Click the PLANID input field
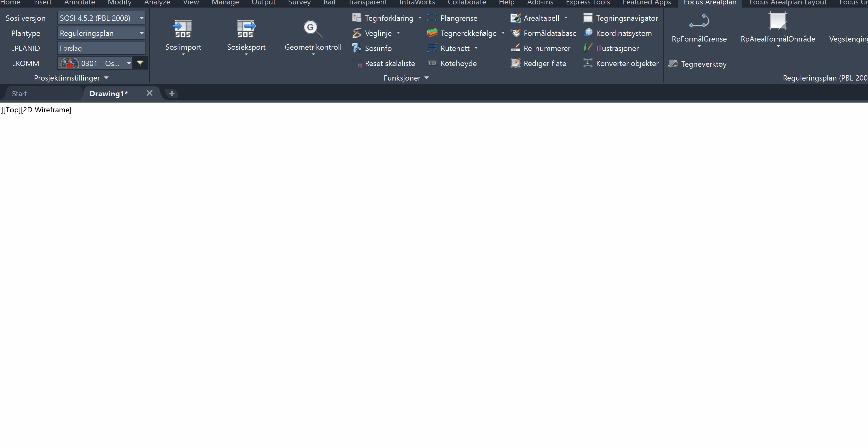This screenshot has height=448, width=868. [x=101, y=48]
